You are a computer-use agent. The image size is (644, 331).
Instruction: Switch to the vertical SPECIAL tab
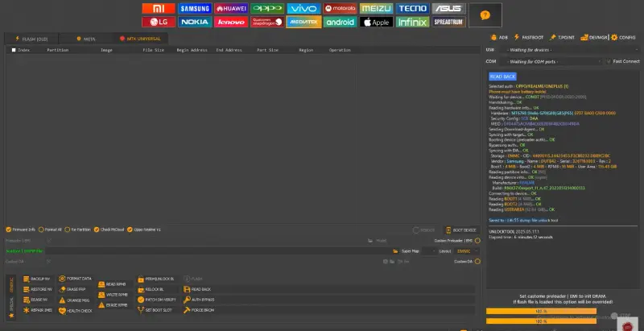(11, 304)
